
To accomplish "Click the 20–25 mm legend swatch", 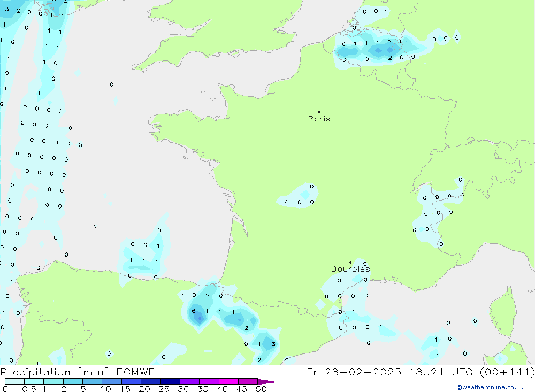I will (x=151, y=381).
